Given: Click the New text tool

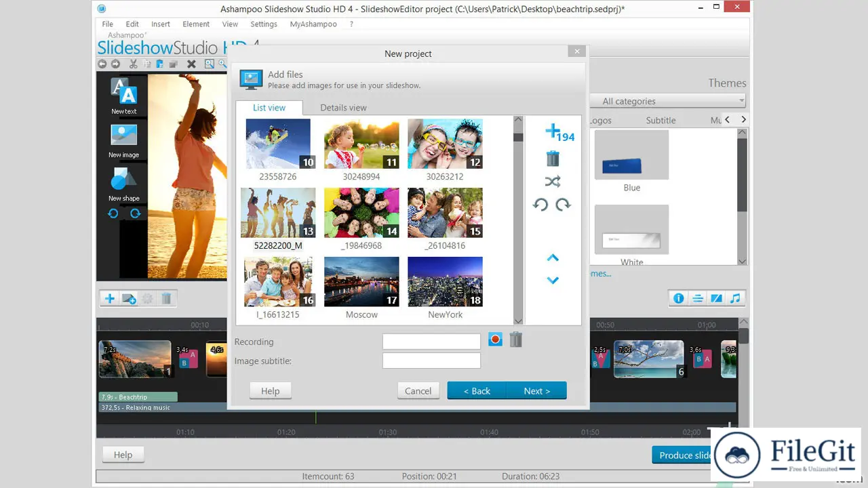Looking at the screenshot, I should (x=124, y=96).
